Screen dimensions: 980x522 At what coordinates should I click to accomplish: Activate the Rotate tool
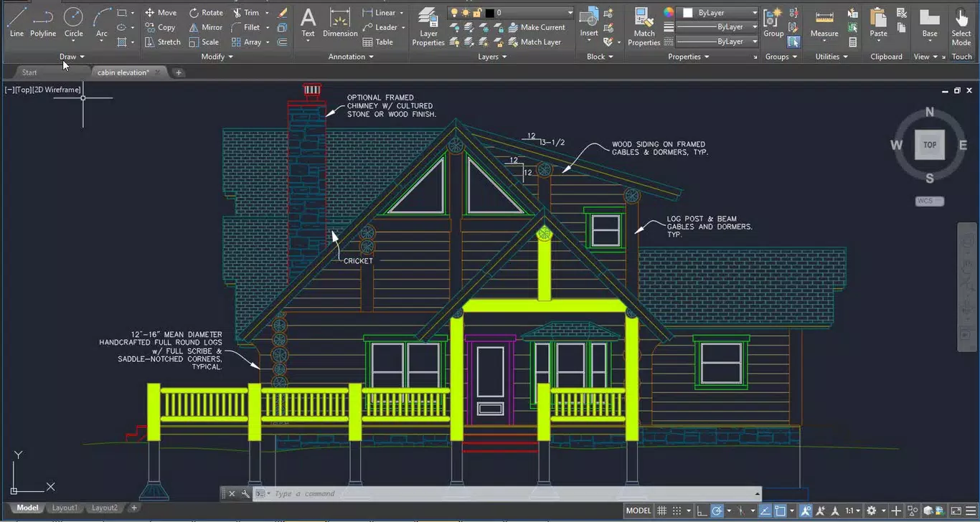pos(206,12)
